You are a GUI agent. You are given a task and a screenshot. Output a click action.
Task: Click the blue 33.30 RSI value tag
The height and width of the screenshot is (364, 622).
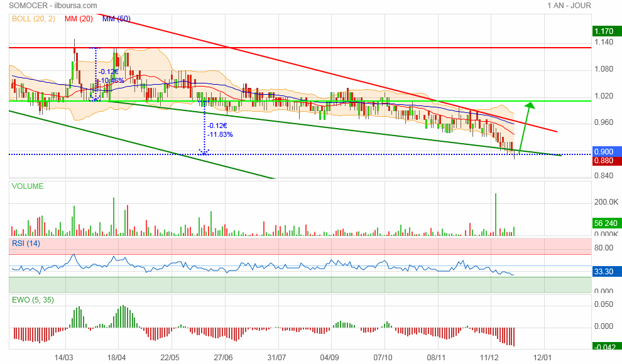click(x=607, y=272)
